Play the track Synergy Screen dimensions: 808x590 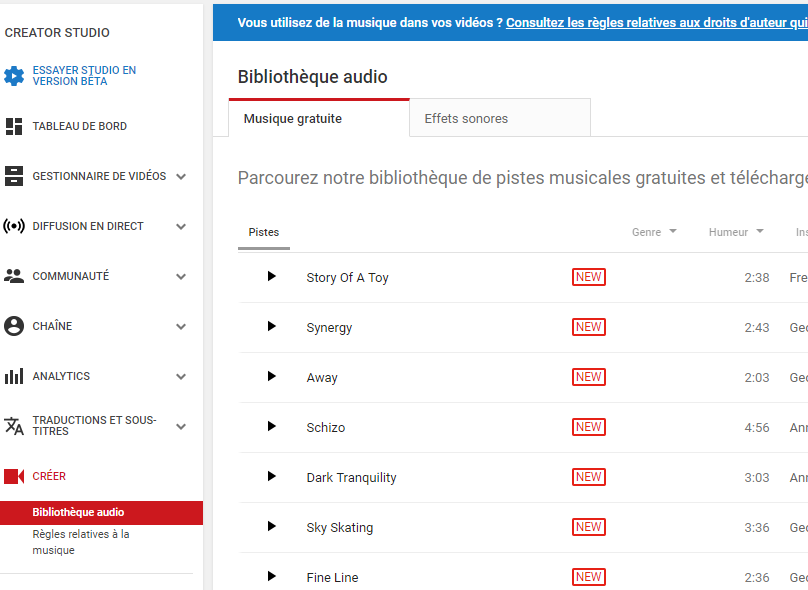272,327
